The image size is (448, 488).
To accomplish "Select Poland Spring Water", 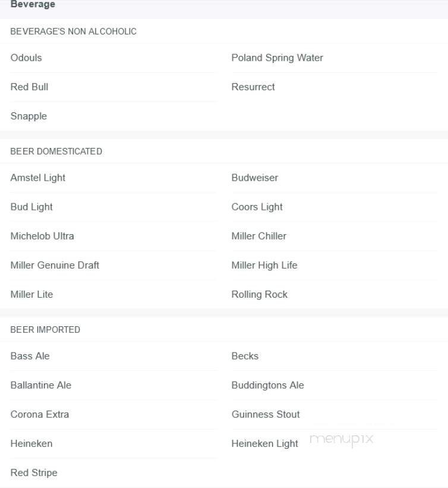I will coord(277,58).
